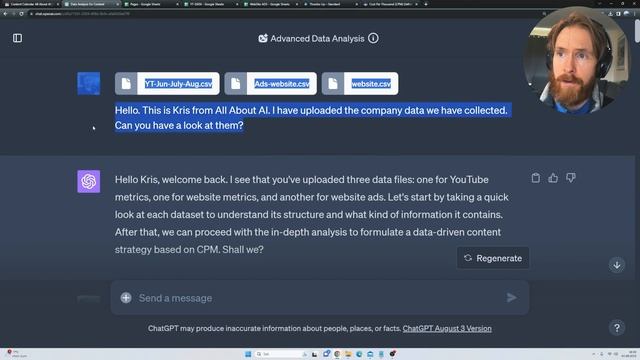
Task: Reload the page with the refresh icon
Action: click(x=22, y=13)
